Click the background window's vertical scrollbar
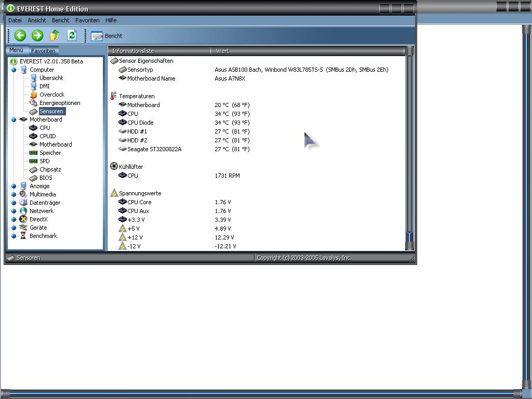 (x=527, y=207)
